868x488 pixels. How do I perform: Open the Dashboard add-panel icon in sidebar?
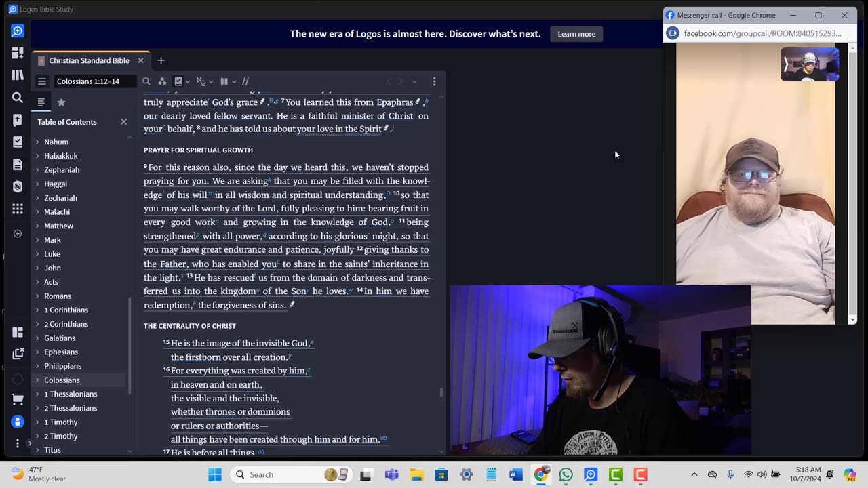coord(18,53)
